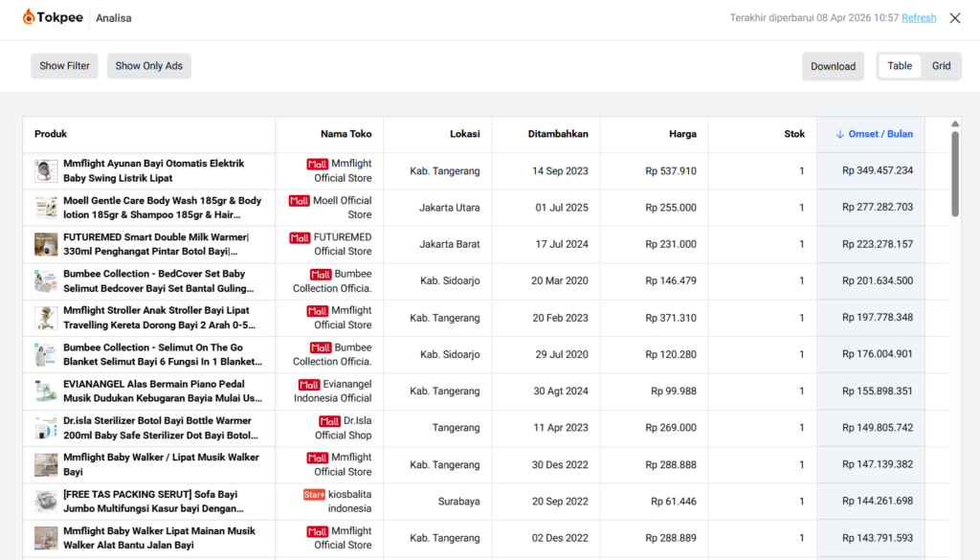Screen dimensions: 980x560
Task: Select store name Dr.Isla Official Shop
Action: (344, 428)
